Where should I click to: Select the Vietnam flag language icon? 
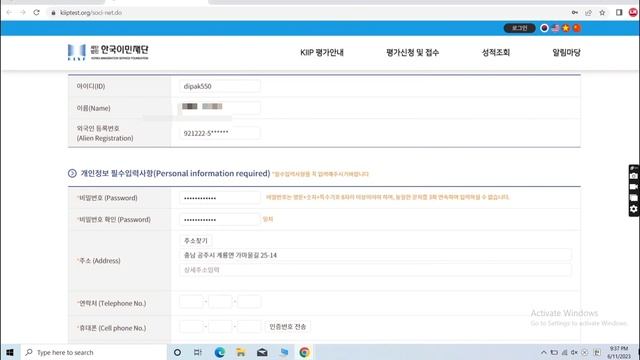click(566, 28)
